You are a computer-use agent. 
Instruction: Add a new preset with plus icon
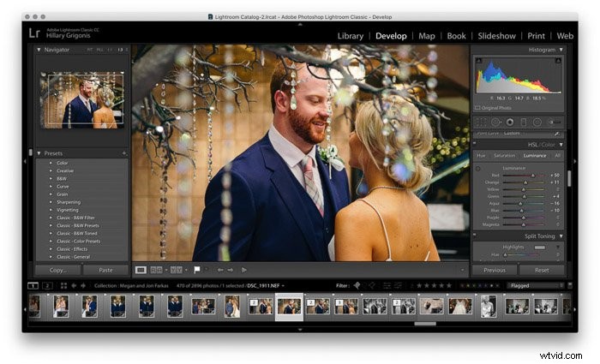tap(124, 153)
